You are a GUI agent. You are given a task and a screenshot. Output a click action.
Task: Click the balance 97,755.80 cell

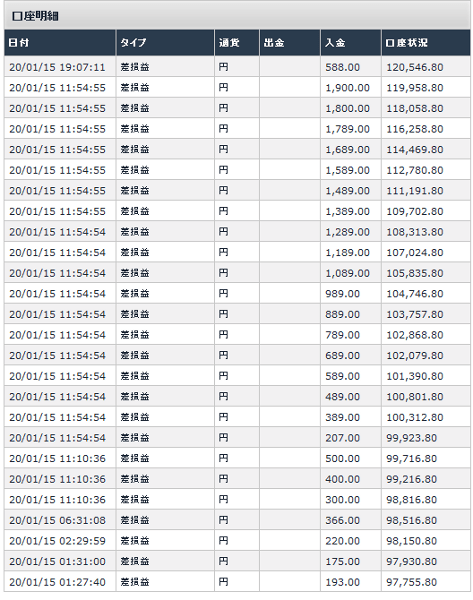tap(426, 582)
